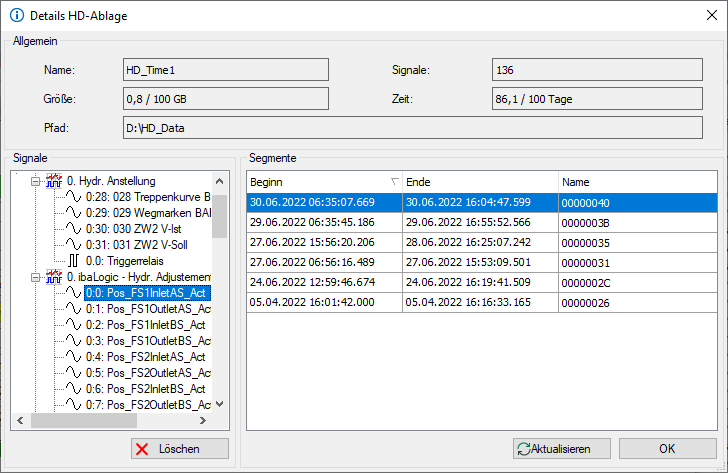Select segment beginning 29.06.2022 06:35:45.186
This screenshot has height=473, width=728.
coord(482,222)
